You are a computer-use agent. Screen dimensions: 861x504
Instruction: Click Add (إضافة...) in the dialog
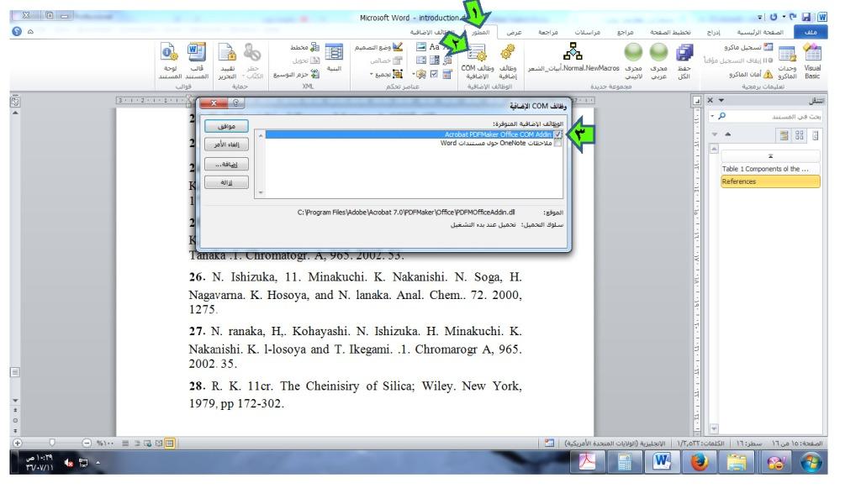[x=226, y=164]
